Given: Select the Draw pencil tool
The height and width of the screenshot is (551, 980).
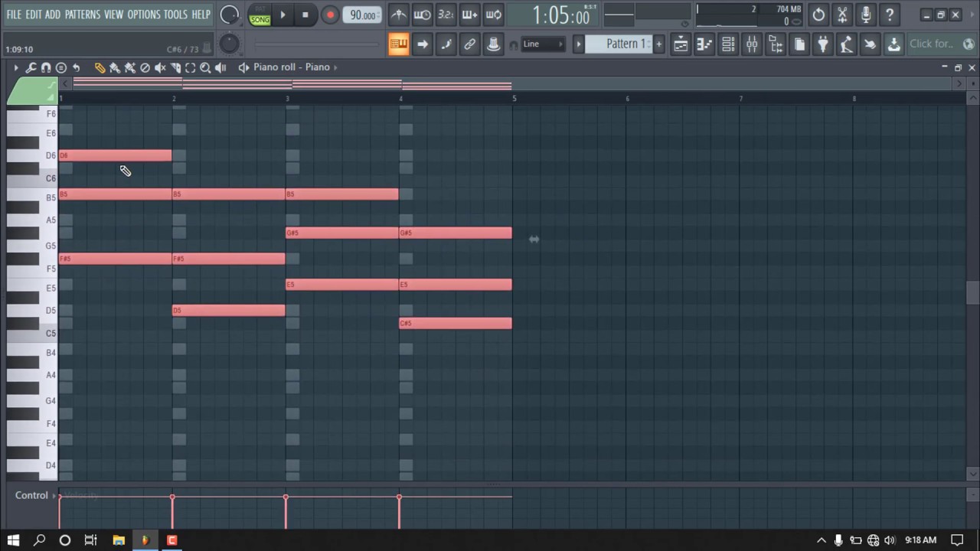Looking at the screenshot, I should pyautogui.click(x=100, y=67).
